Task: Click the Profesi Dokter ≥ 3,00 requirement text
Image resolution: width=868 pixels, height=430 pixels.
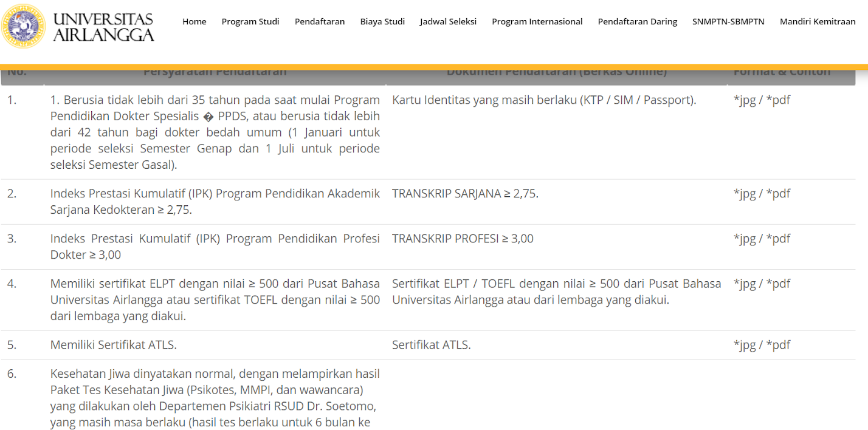Action: 215,247
